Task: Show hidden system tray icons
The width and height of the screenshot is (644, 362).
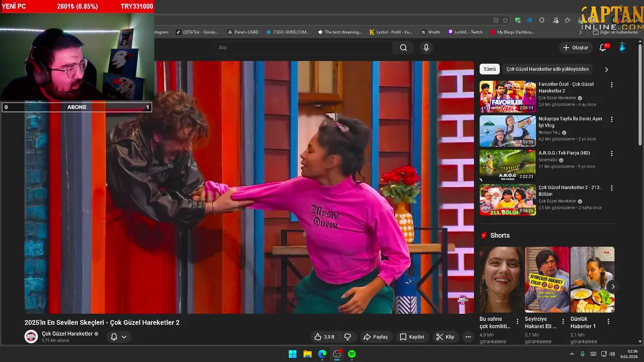Action: point(572,354)
